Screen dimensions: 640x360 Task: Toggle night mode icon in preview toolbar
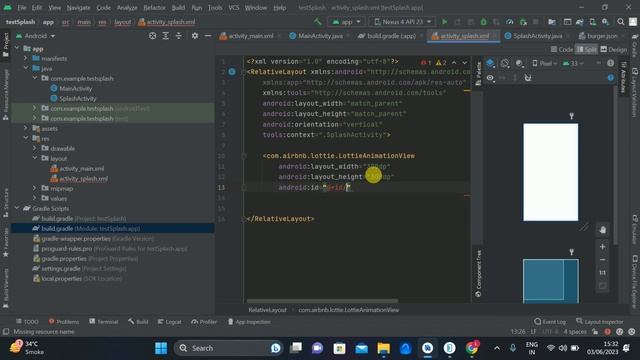[520, 63]
